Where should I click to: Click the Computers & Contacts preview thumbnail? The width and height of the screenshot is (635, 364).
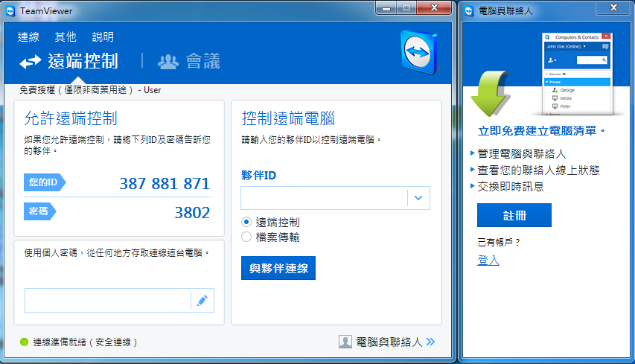click(578, 74)
